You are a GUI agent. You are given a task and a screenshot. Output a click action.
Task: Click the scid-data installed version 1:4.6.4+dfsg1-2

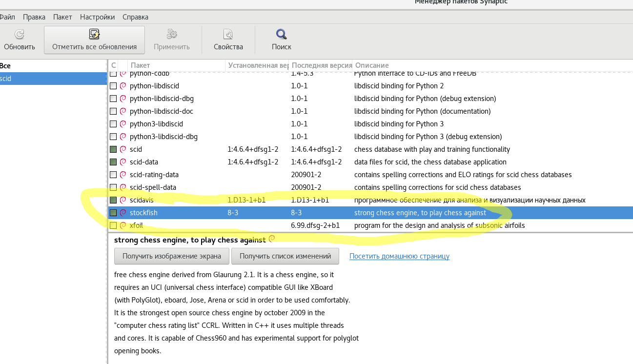click(x=253, y=162)
